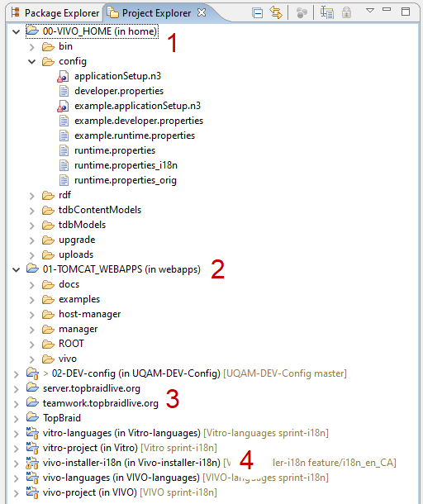
Task: Select the tdbContentModels folder icon
Action: (x=48, y=210)
